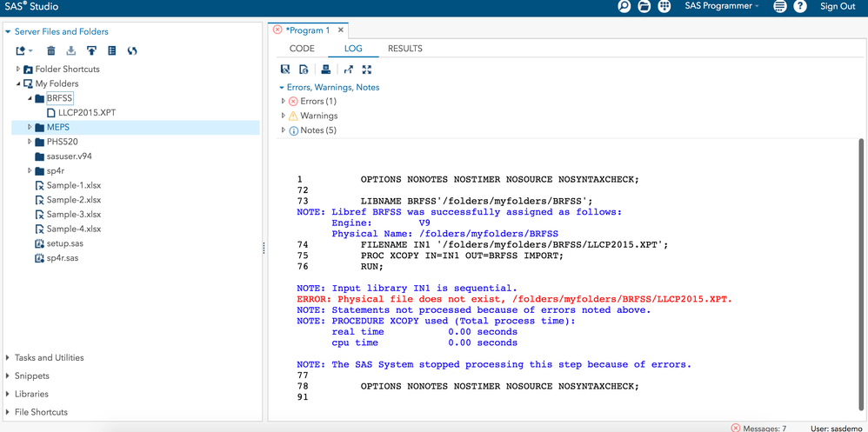
Task: Open the More application options menu icon
Action: (780, 7)
